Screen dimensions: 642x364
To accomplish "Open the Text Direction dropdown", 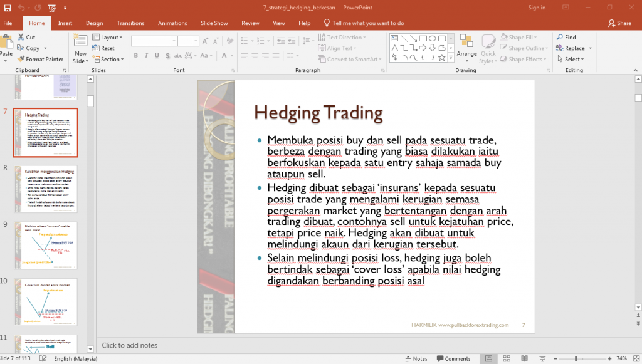I will tap(342, 37).
